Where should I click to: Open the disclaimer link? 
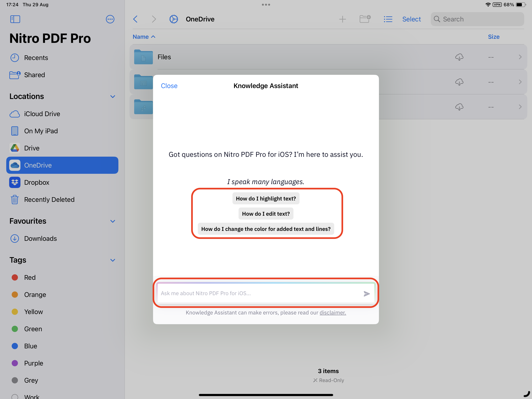(x=333, y=313)
